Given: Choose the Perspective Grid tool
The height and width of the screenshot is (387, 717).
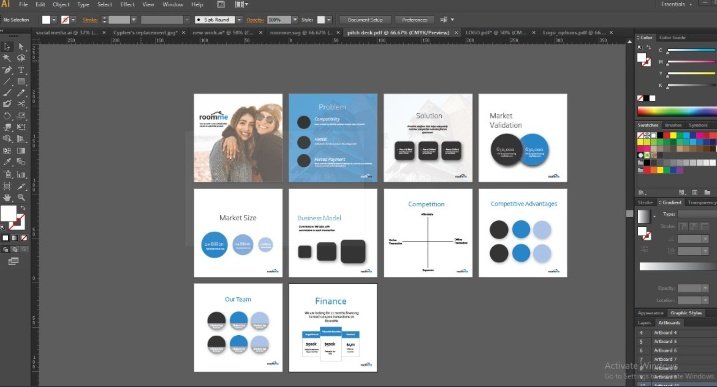Looking at the screenshot, I should click(21, 139).
